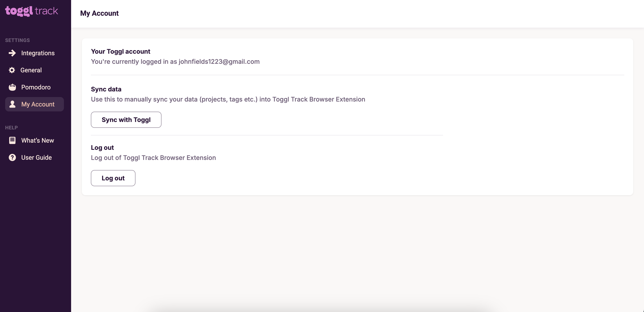Go to General settings

pyautogui.click(x=35, y=70)
